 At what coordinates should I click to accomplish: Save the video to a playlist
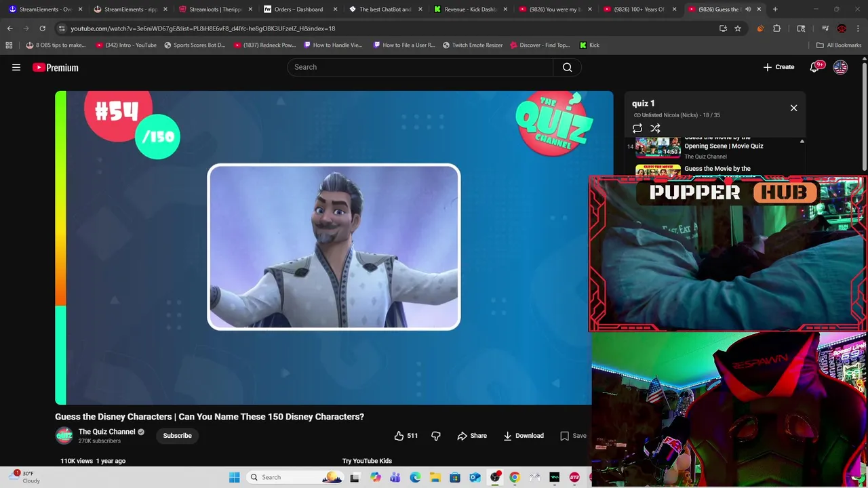[574, 436]
